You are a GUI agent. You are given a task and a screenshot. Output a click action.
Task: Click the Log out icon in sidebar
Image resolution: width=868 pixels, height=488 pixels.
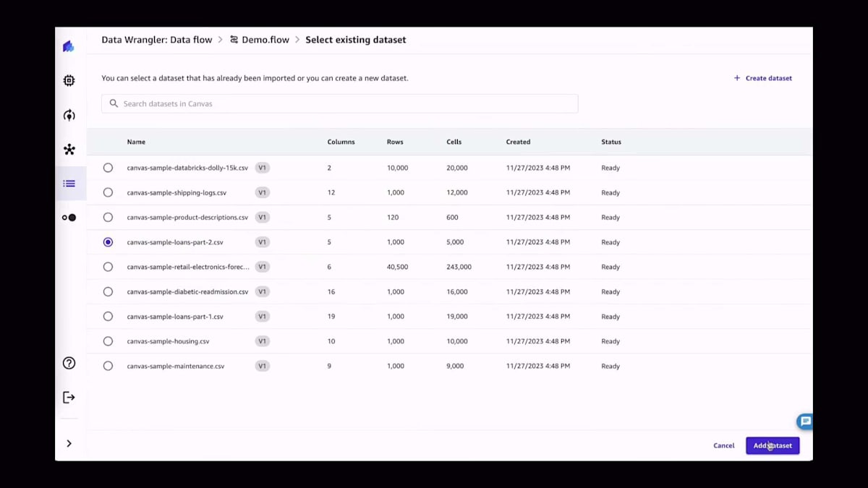coord(69,397)
